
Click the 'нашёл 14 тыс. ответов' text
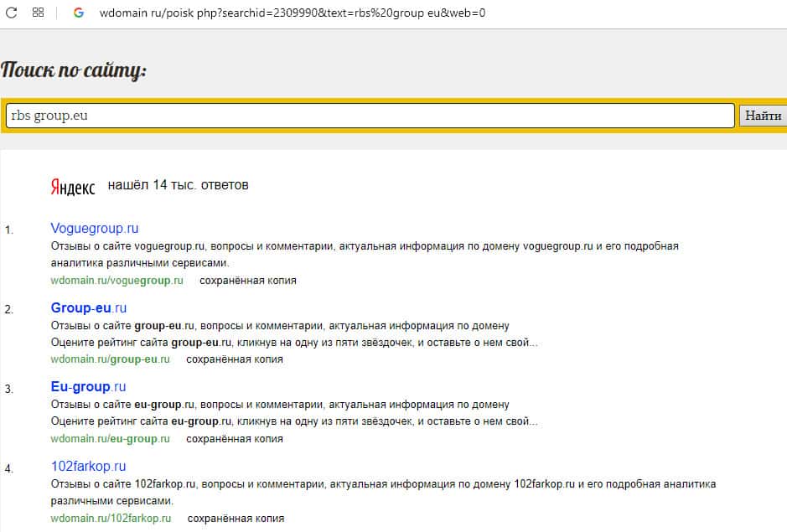pos(179,185)
